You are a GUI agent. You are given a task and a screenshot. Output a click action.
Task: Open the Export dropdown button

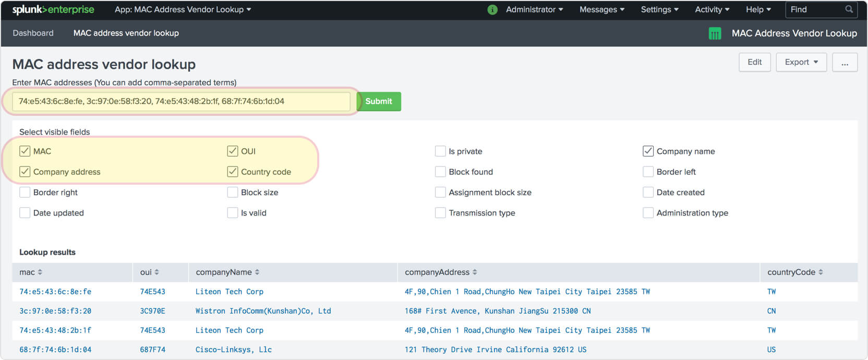(801, 62)
